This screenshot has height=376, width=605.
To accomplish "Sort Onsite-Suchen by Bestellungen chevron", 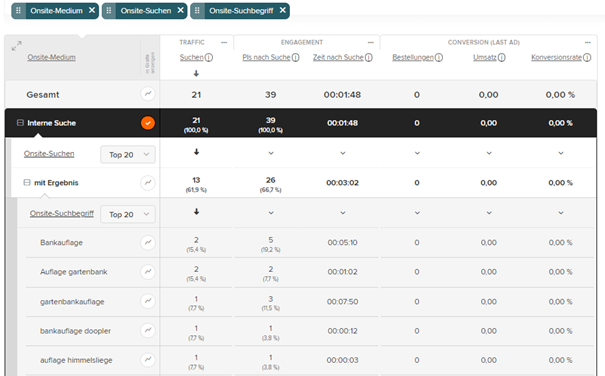I will click(417, 153).
